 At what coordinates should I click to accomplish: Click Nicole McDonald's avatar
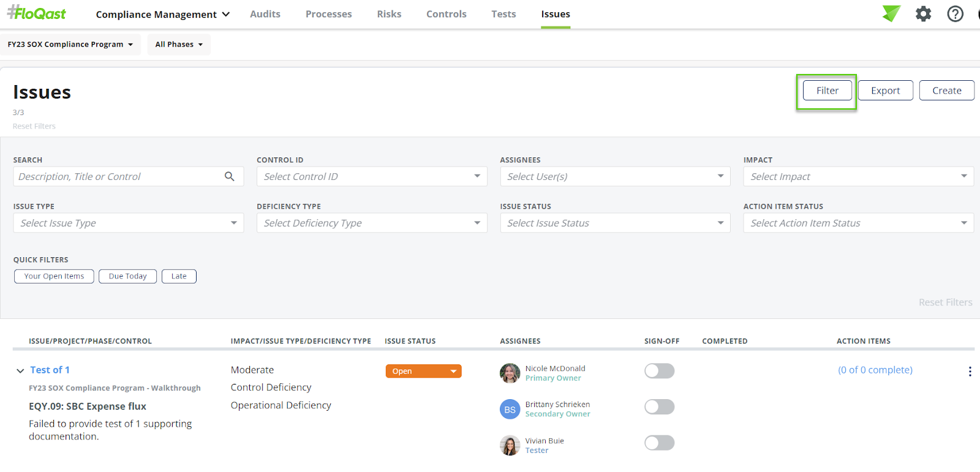pyautogui.click(x=510, y=373)
